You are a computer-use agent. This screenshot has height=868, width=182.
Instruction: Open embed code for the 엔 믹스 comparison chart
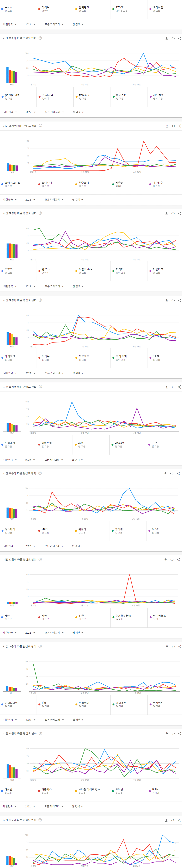tap(173, 301)
